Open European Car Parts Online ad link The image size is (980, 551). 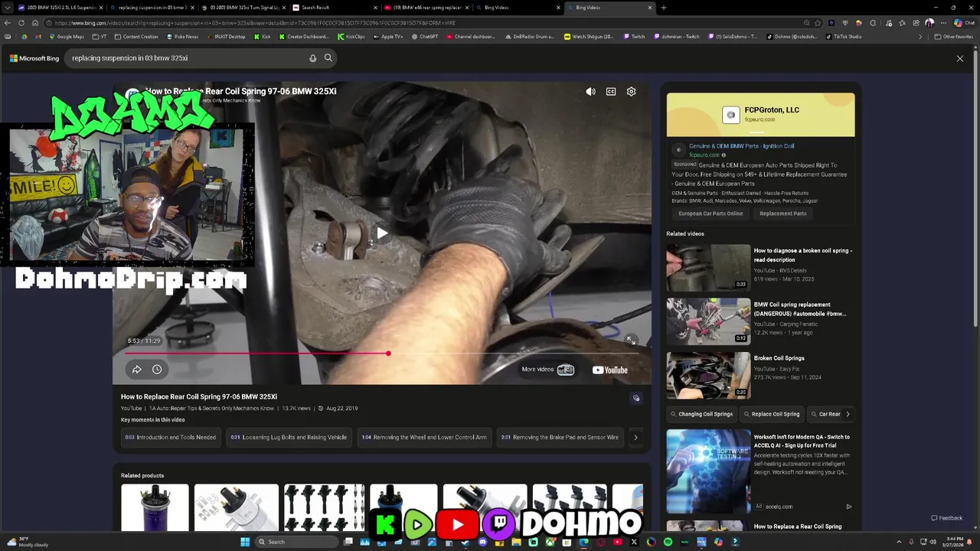pos(710,214)
